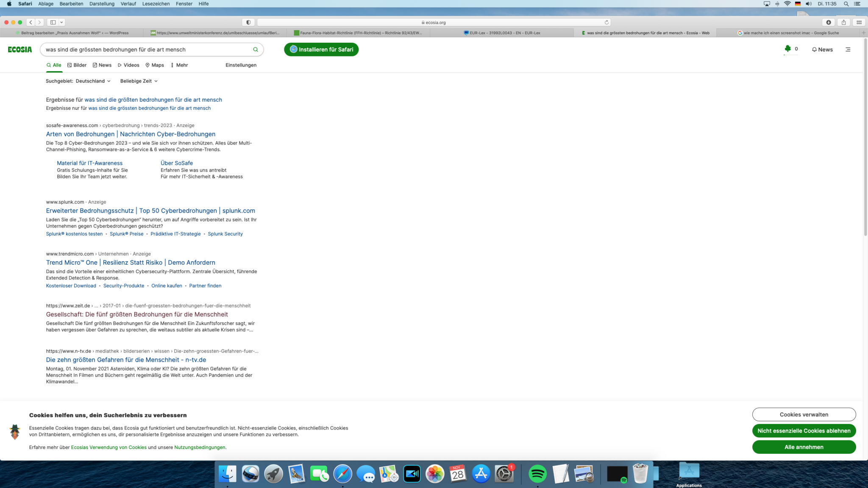Click the privacy report shield icon

pyautogui.click(x=248, y=22)
